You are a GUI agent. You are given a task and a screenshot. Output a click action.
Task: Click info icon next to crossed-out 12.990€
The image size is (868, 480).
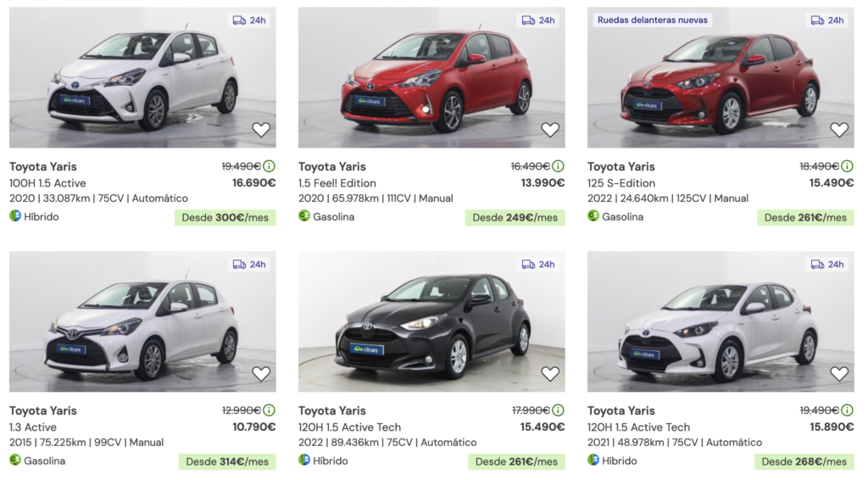(269, 410)
